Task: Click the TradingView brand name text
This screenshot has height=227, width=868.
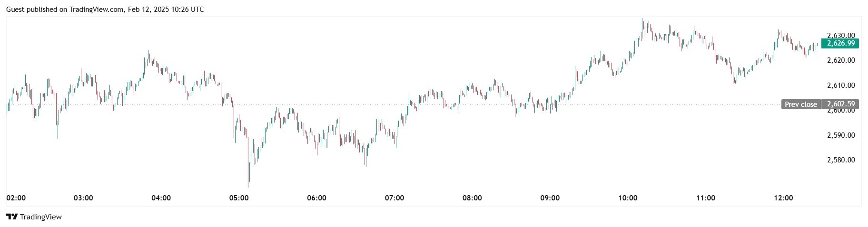Action: click(x=41, y=217)
